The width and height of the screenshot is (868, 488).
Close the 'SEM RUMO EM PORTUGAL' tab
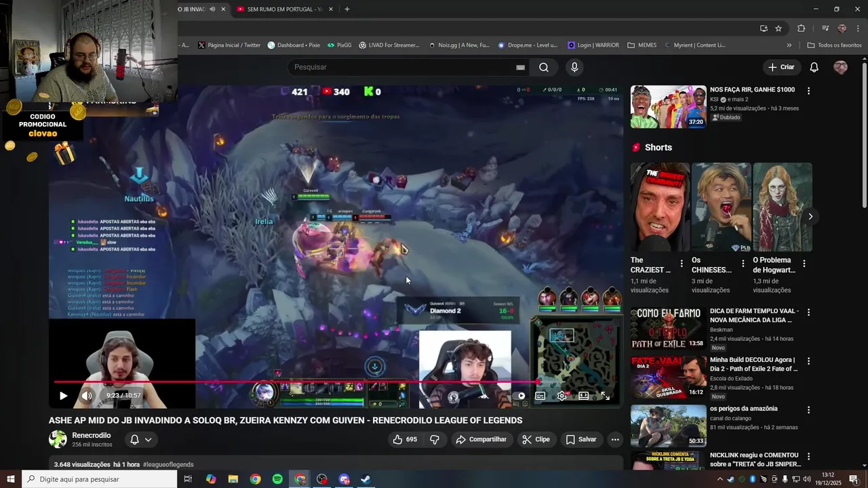point(331,9)
